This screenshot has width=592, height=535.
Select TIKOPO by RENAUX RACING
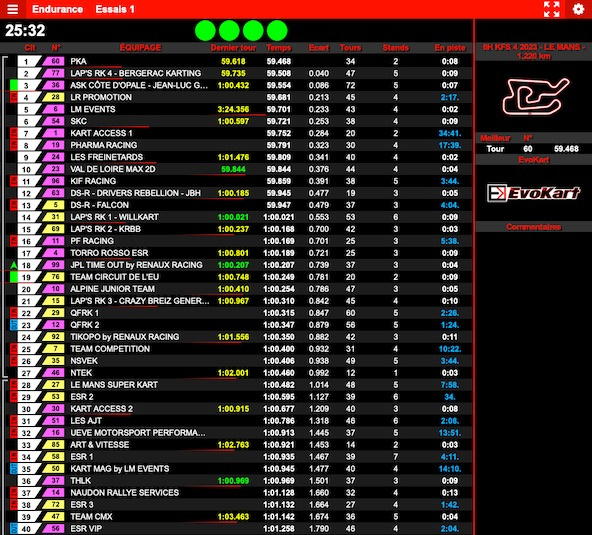(125, 337)
